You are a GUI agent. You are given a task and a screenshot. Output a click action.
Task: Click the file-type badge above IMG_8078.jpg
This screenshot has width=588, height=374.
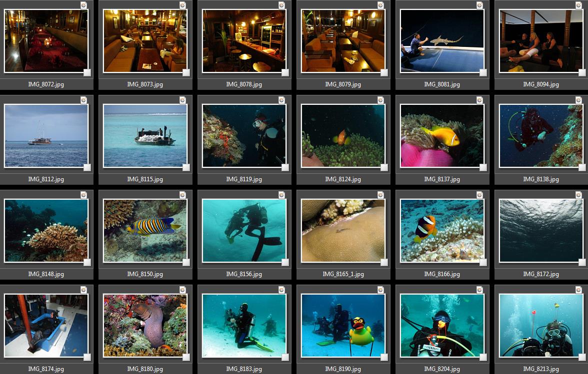[x=281, y=5]
